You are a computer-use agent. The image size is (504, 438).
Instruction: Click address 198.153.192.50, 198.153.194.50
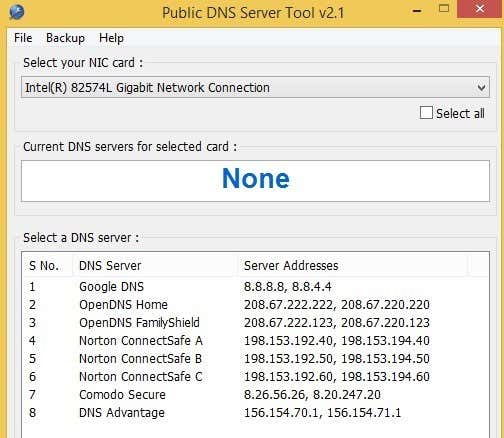tap(337, 359)
